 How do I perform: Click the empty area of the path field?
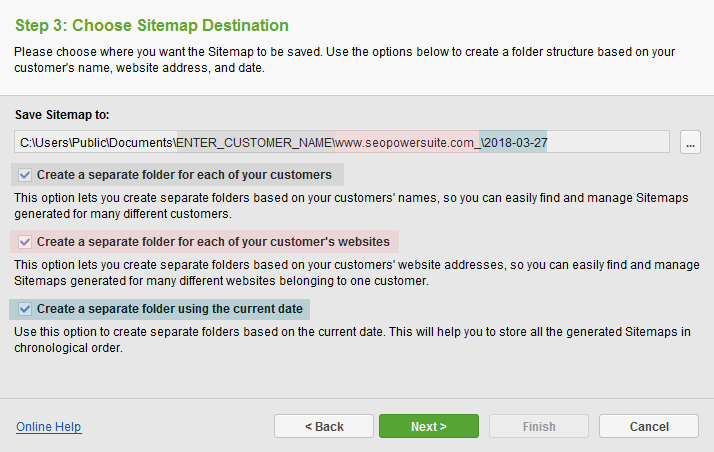pos(608,142)
